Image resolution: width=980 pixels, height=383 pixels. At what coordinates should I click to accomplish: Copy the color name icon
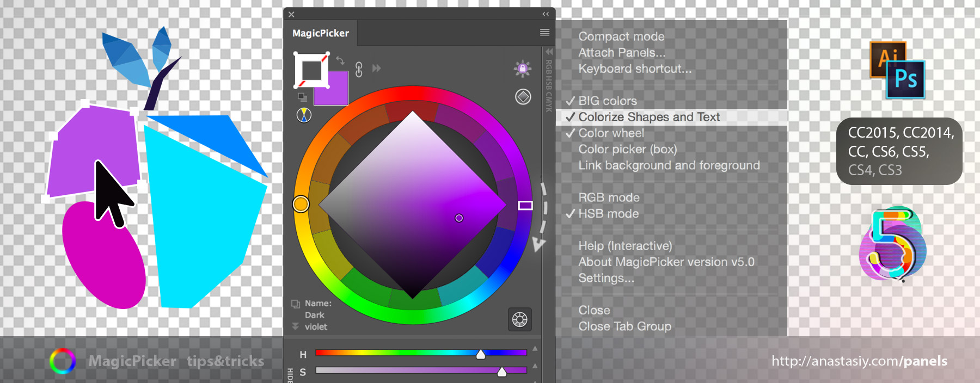[x=296, y=304]
